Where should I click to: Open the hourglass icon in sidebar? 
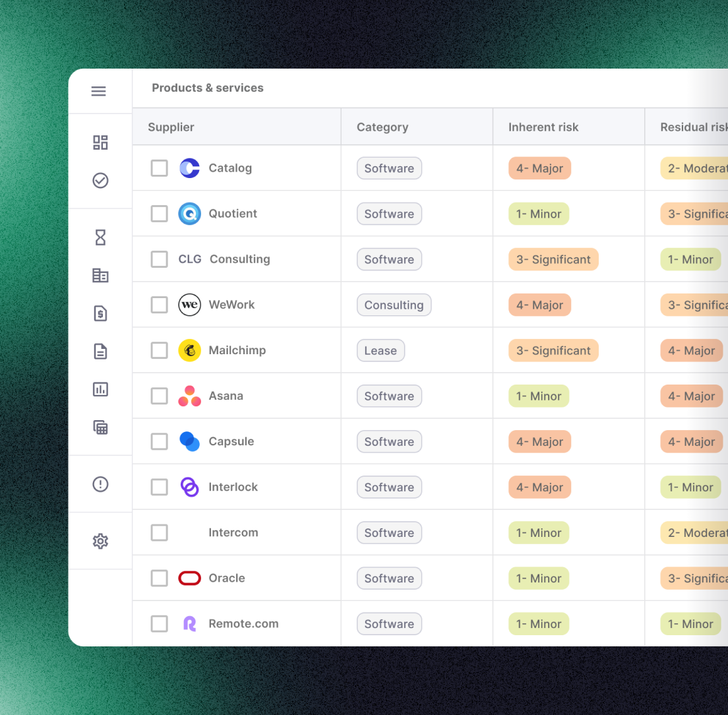[x=100, y=237]
